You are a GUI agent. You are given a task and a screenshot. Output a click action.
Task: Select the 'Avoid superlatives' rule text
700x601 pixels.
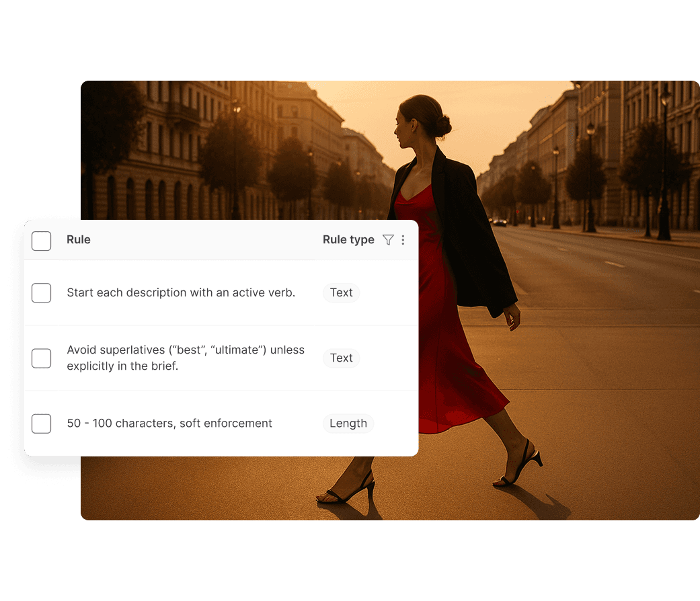coord(186,358)
